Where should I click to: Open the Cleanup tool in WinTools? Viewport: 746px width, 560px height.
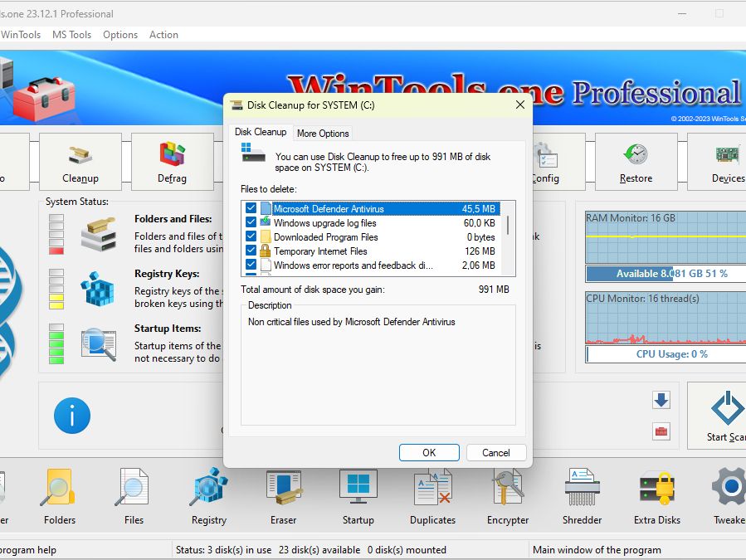coord(80,162)
